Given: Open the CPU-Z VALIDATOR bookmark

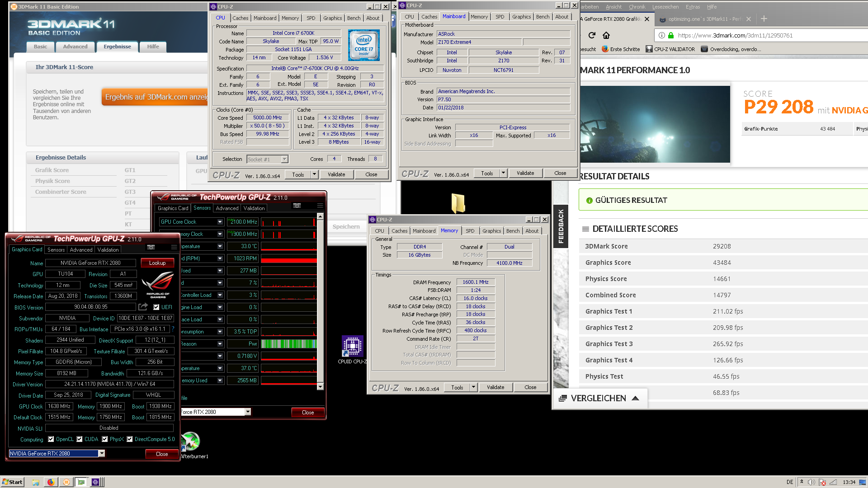Looking at the screenshot, I should pyautogui.click(x=670, y=49).
